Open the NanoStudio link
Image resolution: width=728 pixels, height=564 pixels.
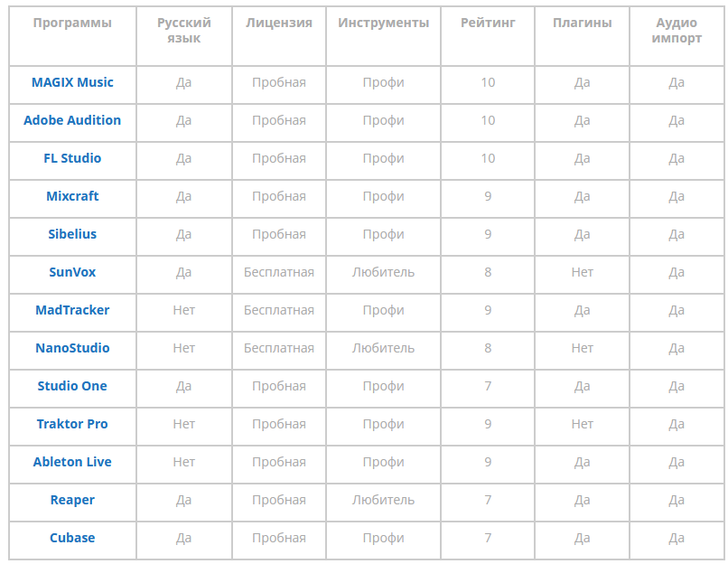72,348
